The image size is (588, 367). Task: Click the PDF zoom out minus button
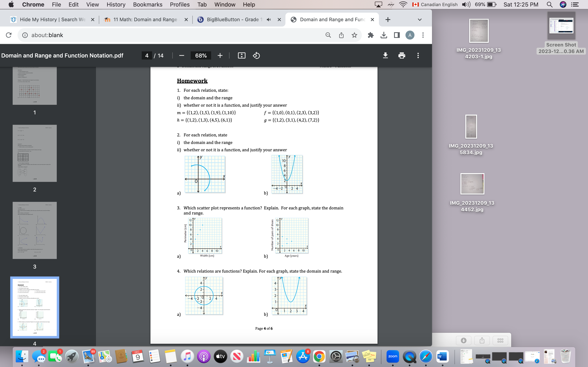(182, 56)
